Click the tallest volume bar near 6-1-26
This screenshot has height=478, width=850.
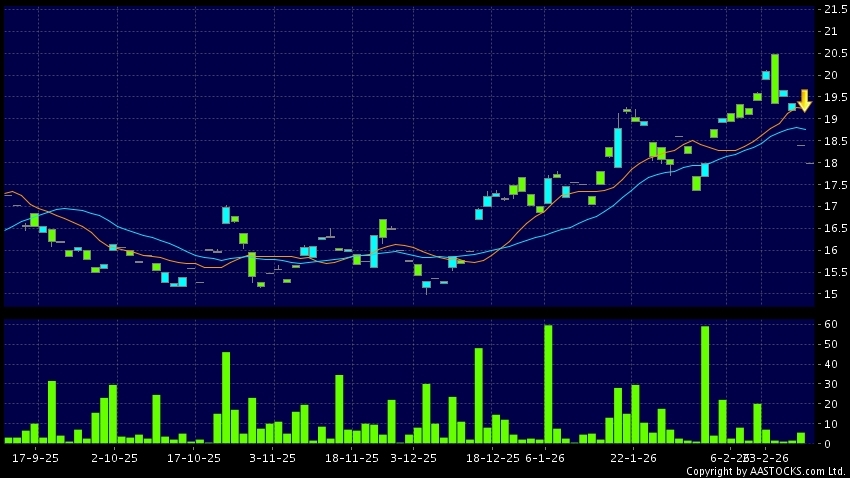pos(548,383)
